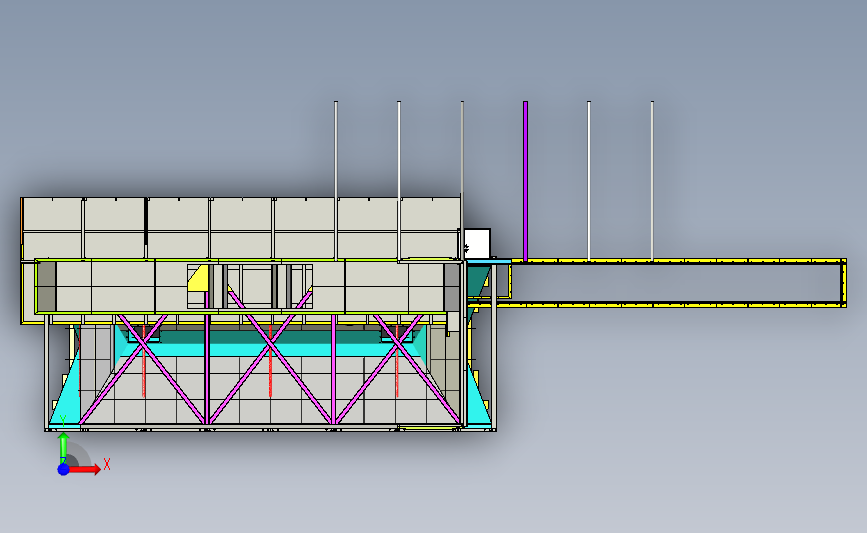Click the red X axis arrow

click(85, 469)
